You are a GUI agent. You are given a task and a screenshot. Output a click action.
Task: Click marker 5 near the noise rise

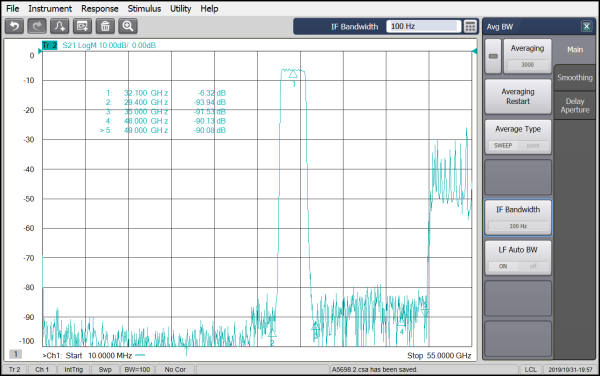(x=425, y=313)
